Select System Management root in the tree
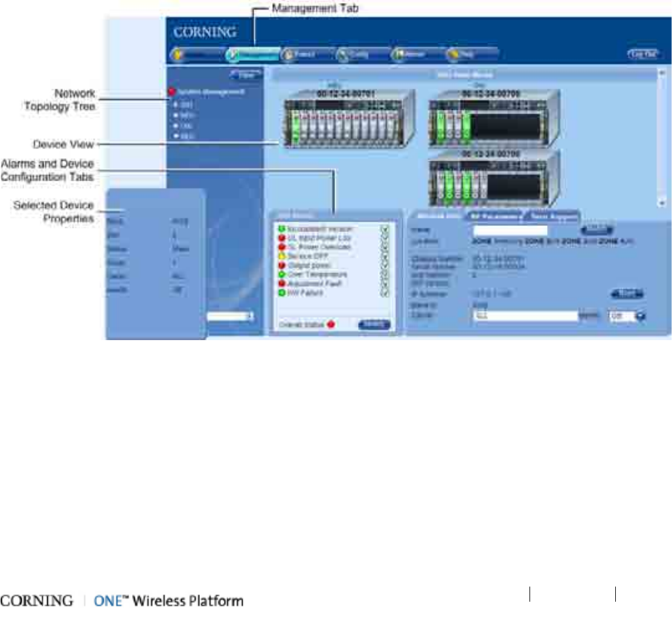Screen dimensions: 672x618 [211, 92]
